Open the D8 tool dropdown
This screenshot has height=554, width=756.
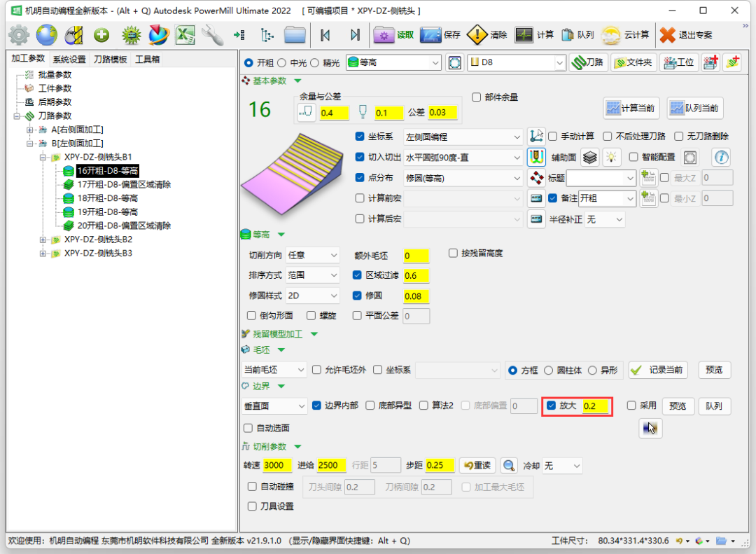point(559,63)
